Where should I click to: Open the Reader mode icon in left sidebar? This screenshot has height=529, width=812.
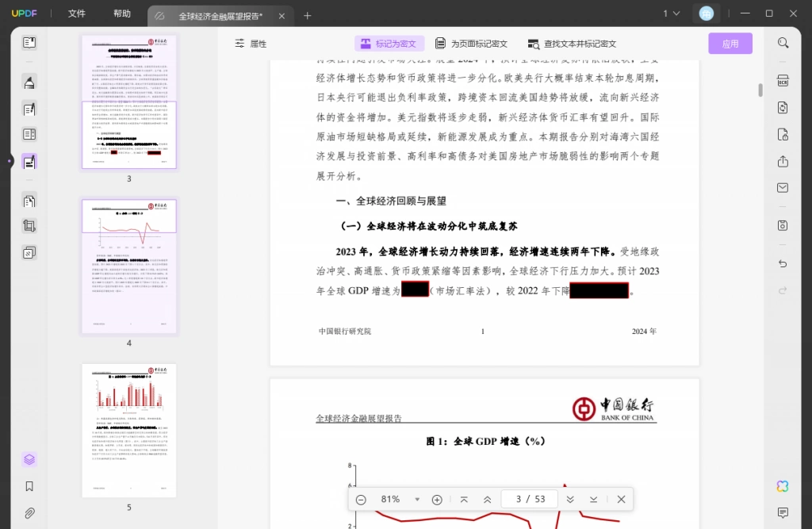(29, 43)
